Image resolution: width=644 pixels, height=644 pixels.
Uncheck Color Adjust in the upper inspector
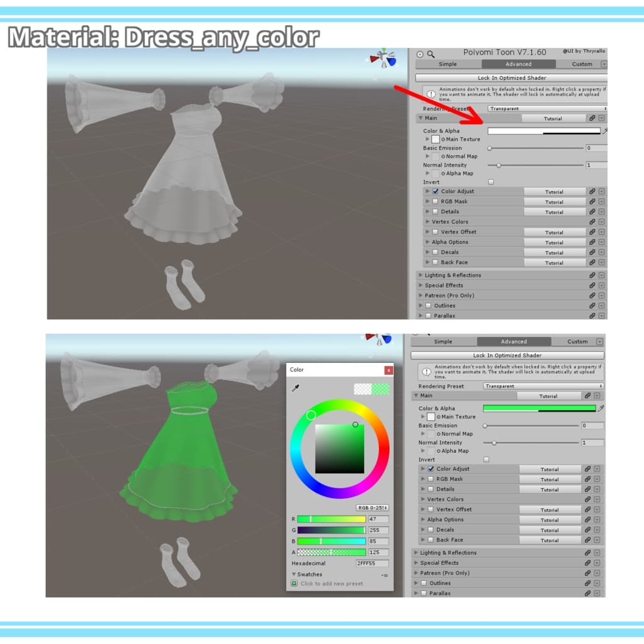point(435,191)
